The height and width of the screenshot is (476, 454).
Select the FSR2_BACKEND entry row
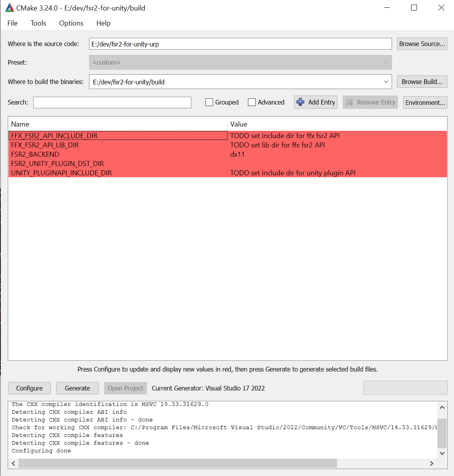[35, 154]
